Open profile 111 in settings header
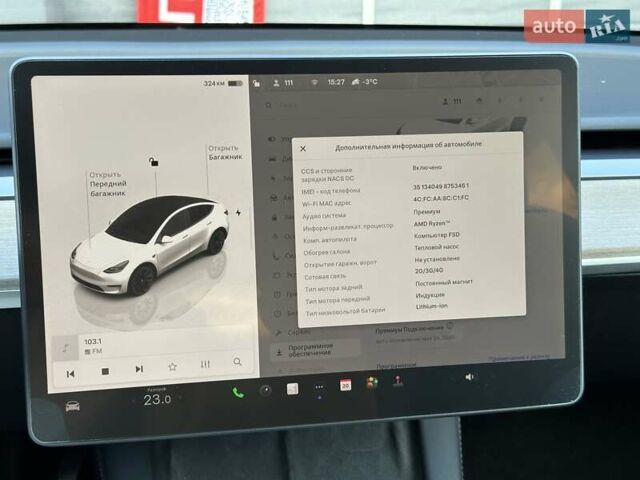The image size is (640, 480). [452, 101]
